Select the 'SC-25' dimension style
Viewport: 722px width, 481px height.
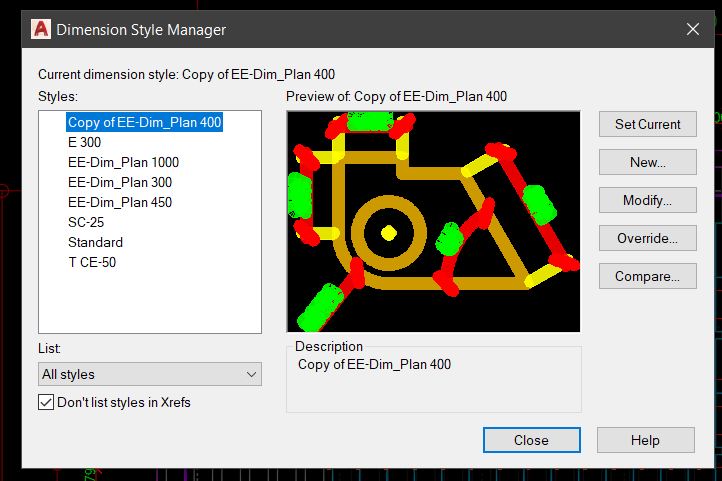[86, 222]
